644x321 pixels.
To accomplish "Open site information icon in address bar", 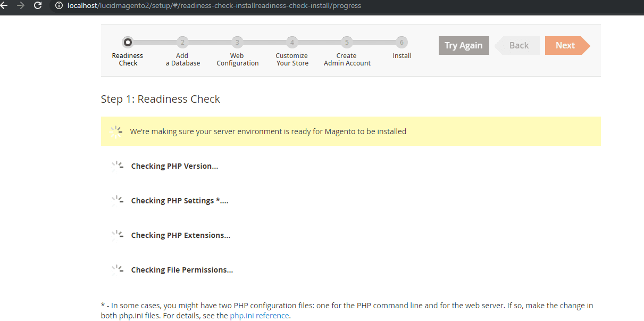I will click(x=60, y=6).
